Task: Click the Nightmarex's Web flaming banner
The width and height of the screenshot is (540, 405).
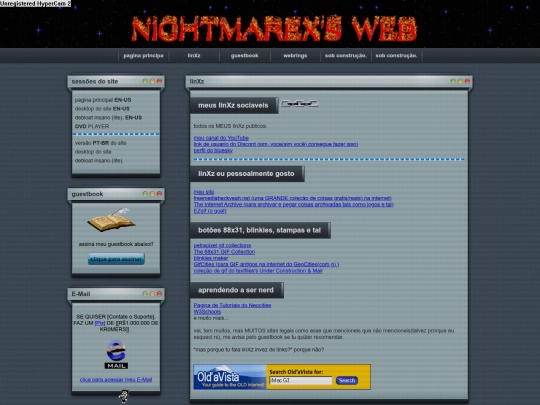Action: (274, 29)
